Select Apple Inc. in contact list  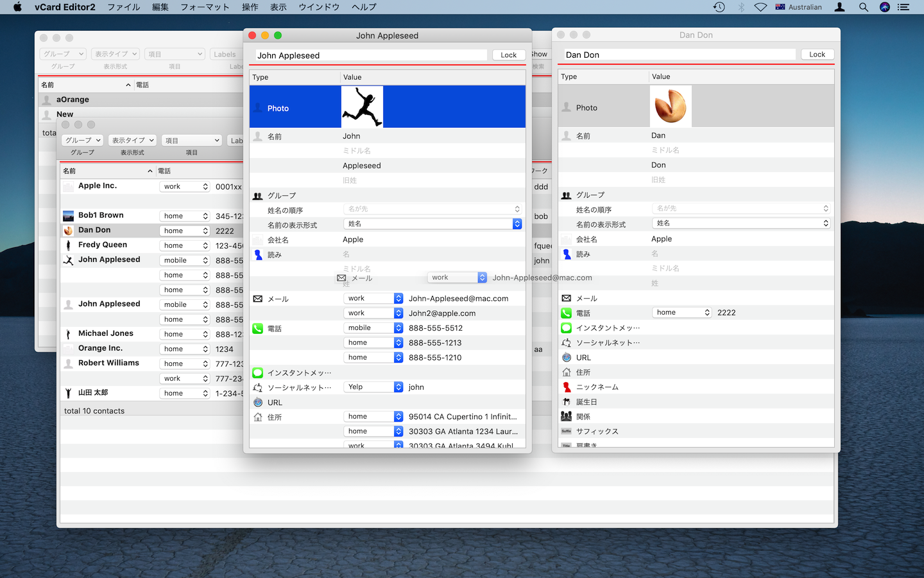(98, 186)
